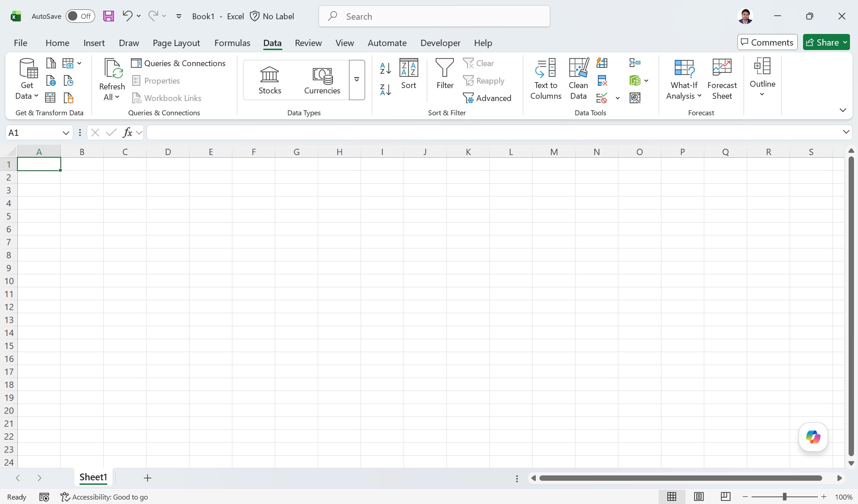Screen dimensions: 858x504
Task: Open the Name Box dropdown
Action: click(x=66, y=133)
